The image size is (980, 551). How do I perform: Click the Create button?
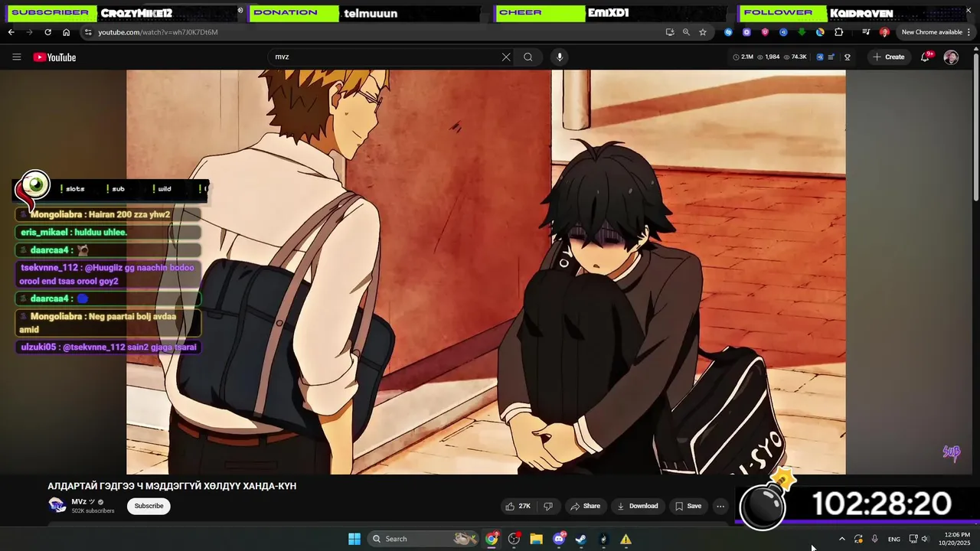tap(889, 57)
